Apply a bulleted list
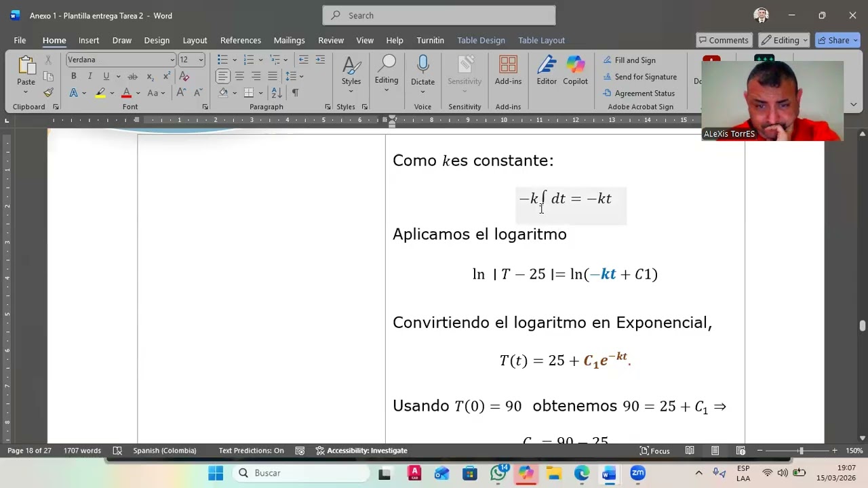Screen dimensions: 868x488 tap(222, 60)
